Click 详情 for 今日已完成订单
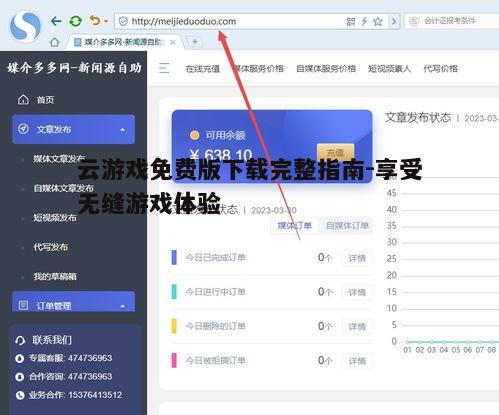This screenshot has width=499, height=415. [x=357, y=258]
